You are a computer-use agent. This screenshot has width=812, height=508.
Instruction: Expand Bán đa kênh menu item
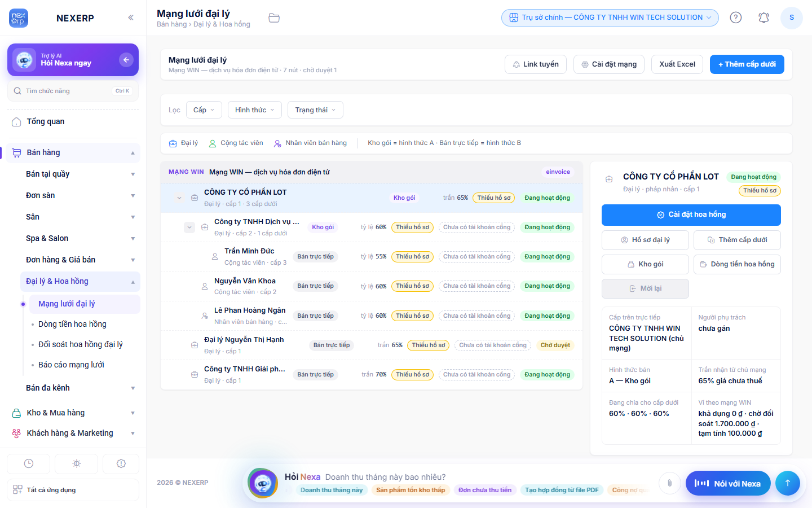[x=80, y=388]
